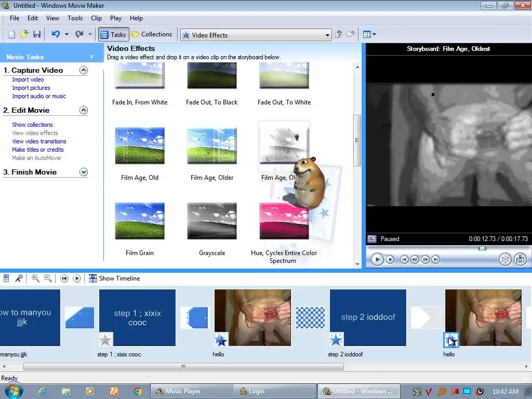Click the Show collections link
This screenshot has width=532, height=399.
coord(32,125)
